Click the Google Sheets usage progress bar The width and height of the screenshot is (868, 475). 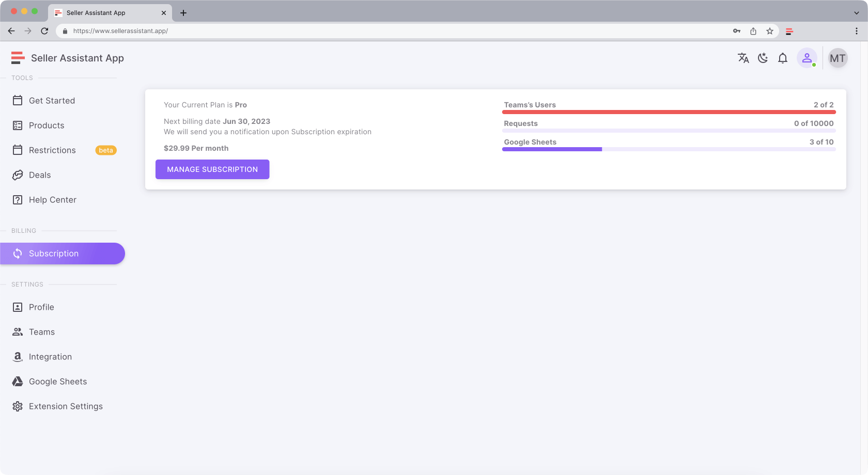click(x=669, y=149)
